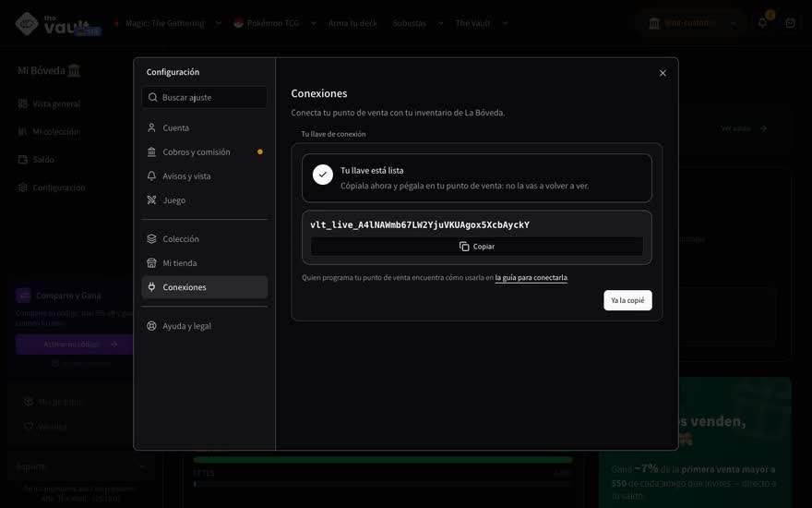812x508 pixels.
Task: Open Ayuda y legal section
Action: click(x=205, y=326)
